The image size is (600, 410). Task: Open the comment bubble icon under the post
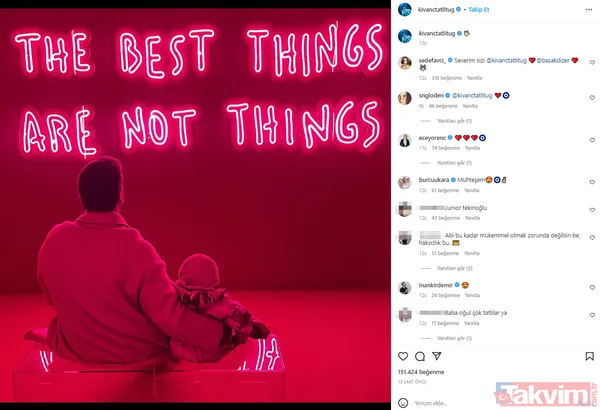(420, 356)
